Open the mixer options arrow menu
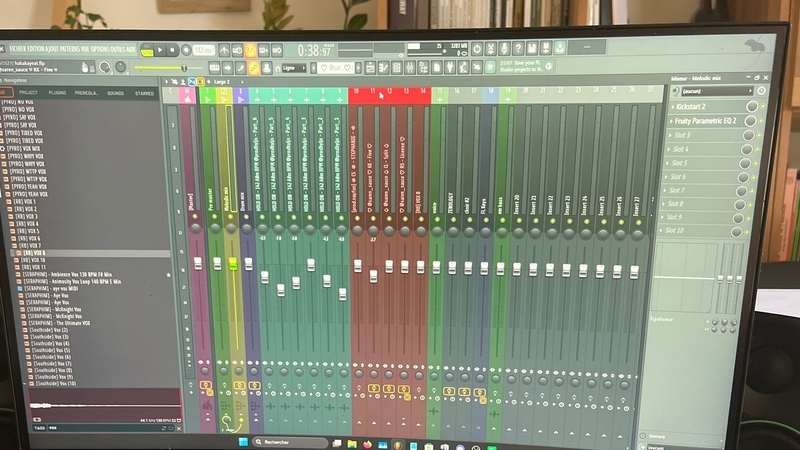 pyautogui.click(x=166, y=82)
